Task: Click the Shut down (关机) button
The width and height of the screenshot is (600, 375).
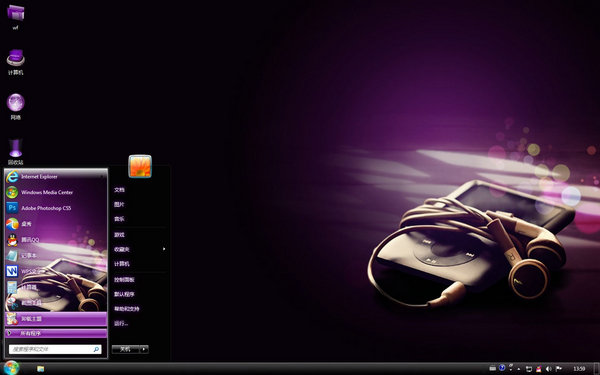Action: point(126,349)
